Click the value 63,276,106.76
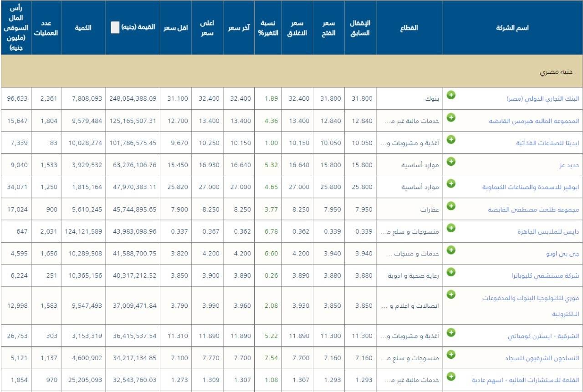The height and width of the screenshot is (392, 583). pyautogui.click(x=135, y=165)
